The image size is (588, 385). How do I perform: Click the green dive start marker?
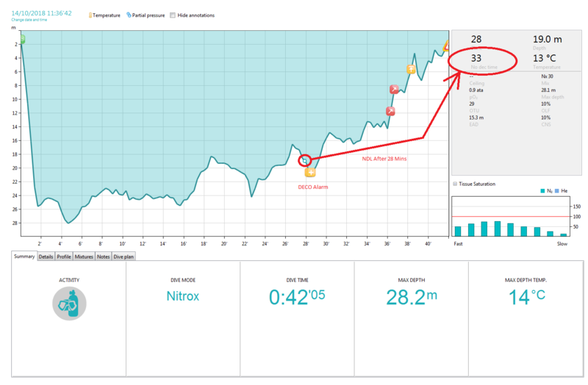pyautogui.click(x=22, y=39)
